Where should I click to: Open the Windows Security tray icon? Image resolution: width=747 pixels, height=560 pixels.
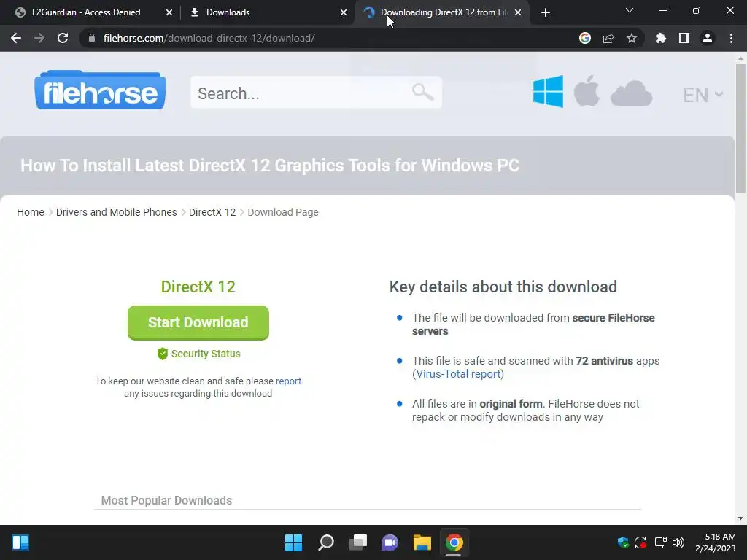coord(623,542)
